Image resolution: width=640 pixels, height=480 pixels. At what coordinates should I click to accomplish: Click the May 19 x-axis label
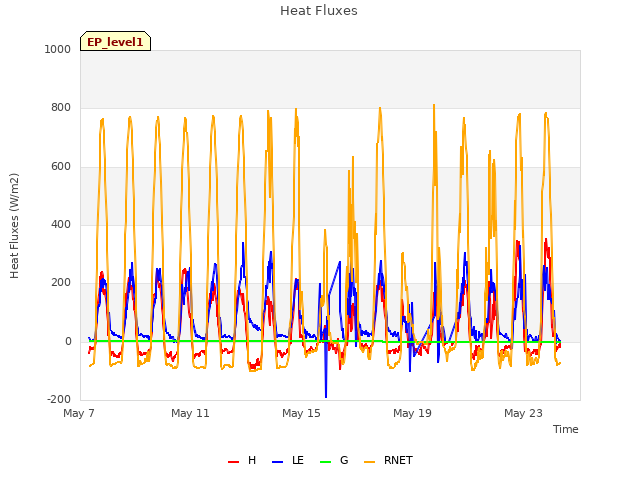click(x=412, y=413)
